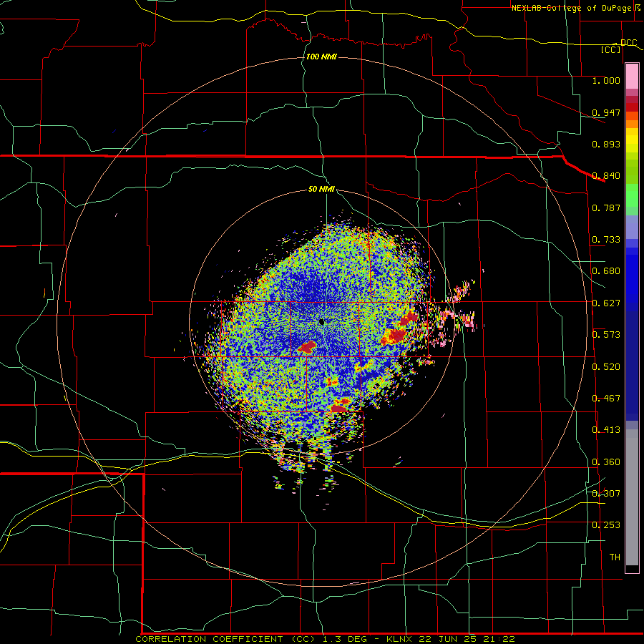The height and width of the screenshot is (644, 644).
Task: Click the 0.893 legend value
Action: 606,144
